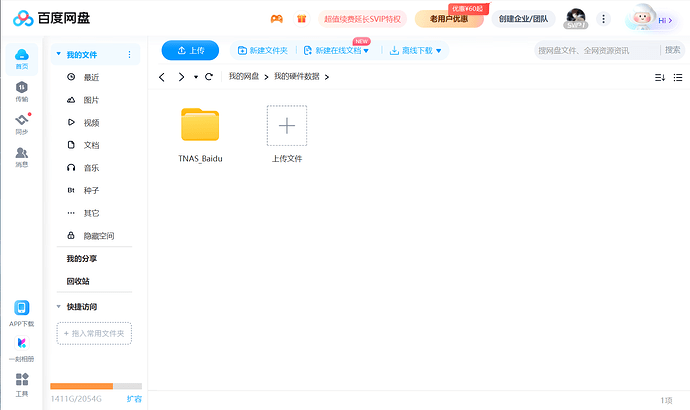Click 我的硬件数据 breadcrumb
690x410 pixels.
tap(297, 77)
